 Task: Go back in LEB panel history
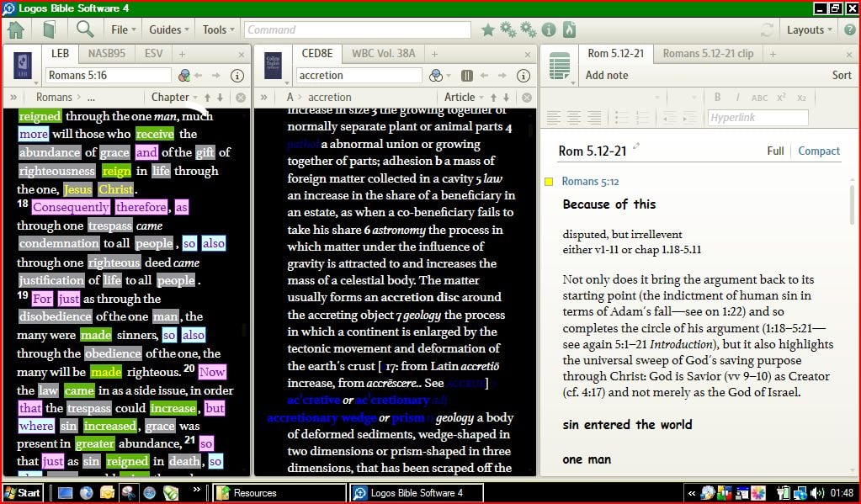[x=199, y=75]
